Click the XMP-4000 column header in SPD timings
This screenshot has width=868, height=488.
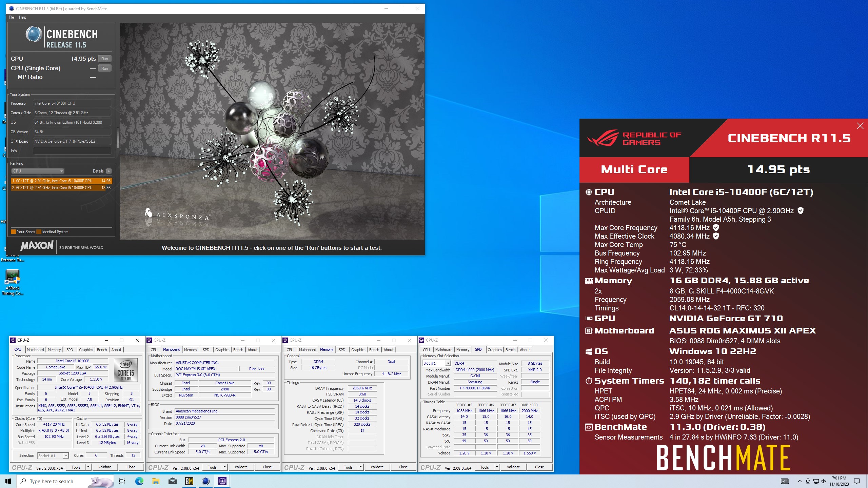click(529, 405)
